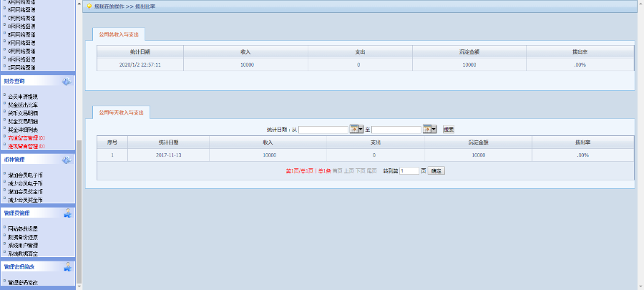This screenshot has height=290, width=644.
Task: Open 奖金交易明细 in the sidebar
Action: [23, 122]
